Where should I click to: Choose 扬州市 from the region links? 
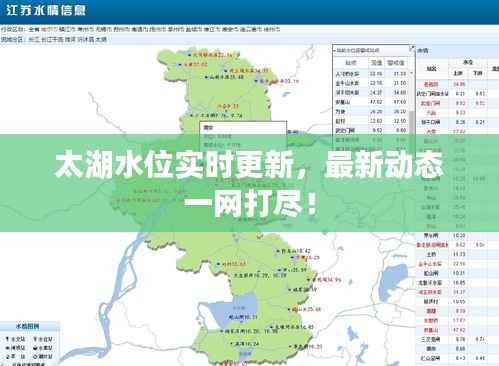158,29
